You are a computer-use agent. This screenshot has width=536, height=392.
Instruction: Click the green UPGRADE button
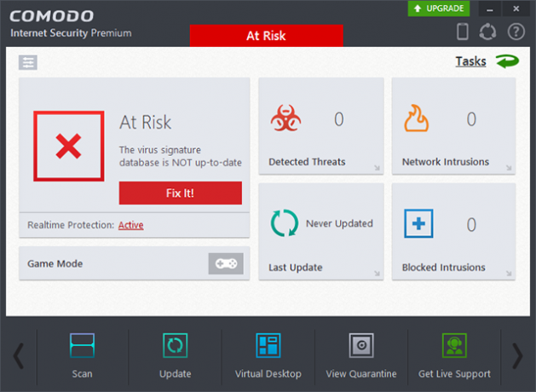(x=439, y=9)
